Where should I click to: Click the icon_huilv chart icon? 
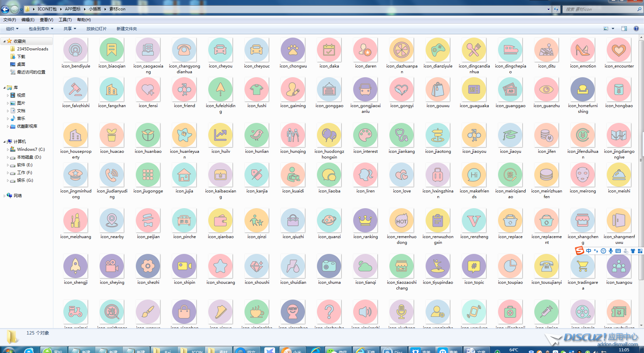pos(220,135)
